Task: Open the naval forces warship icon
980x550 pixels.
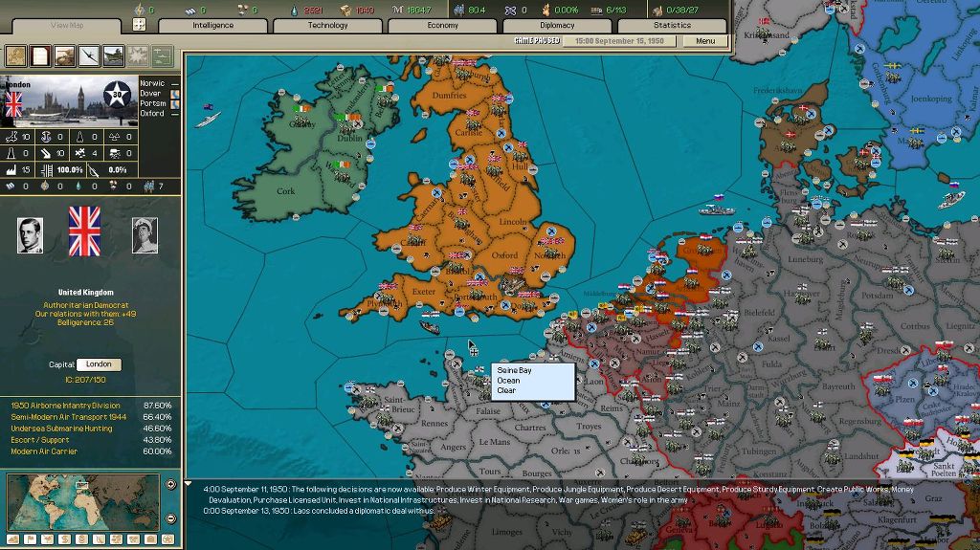Action: pyautogui.click(x=113, y=55)
